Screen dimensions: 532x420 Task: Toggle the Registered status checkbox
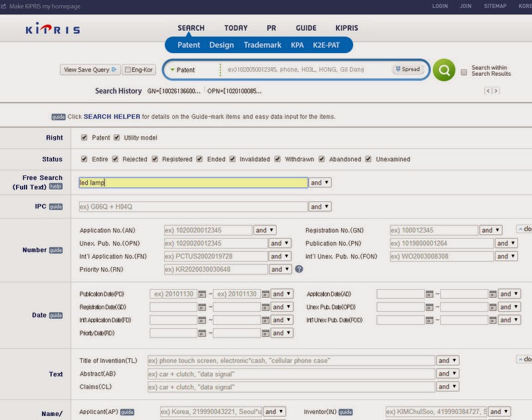point(155,159)
